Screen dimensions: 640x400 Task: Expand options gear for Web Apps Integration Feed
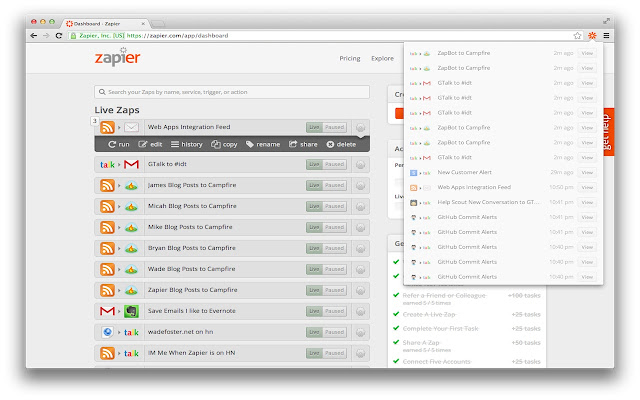point(360,128)
